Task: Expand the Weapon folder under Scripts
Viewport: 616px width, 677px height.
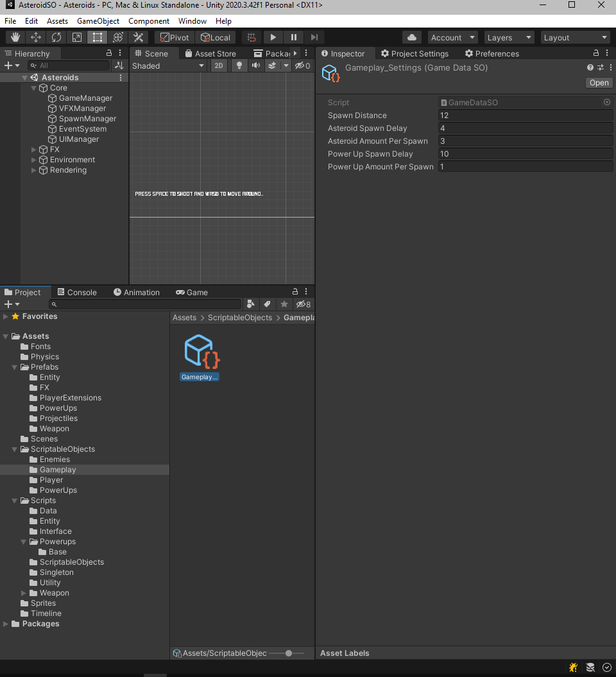Action: (x=24, y=593)
